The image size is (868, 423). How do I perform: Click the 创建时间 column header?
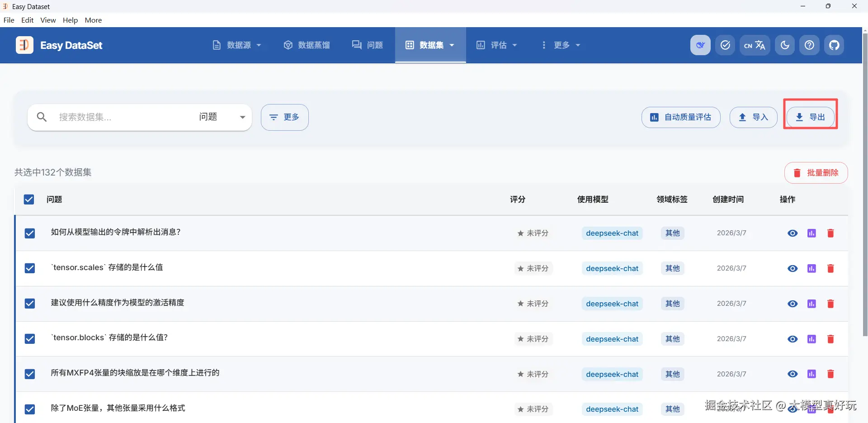point(728,200)
